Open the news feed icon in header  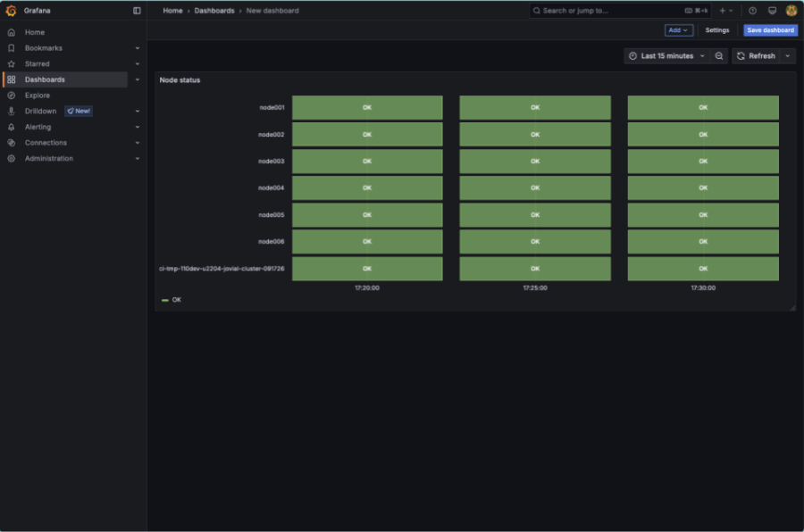point(772,11)
